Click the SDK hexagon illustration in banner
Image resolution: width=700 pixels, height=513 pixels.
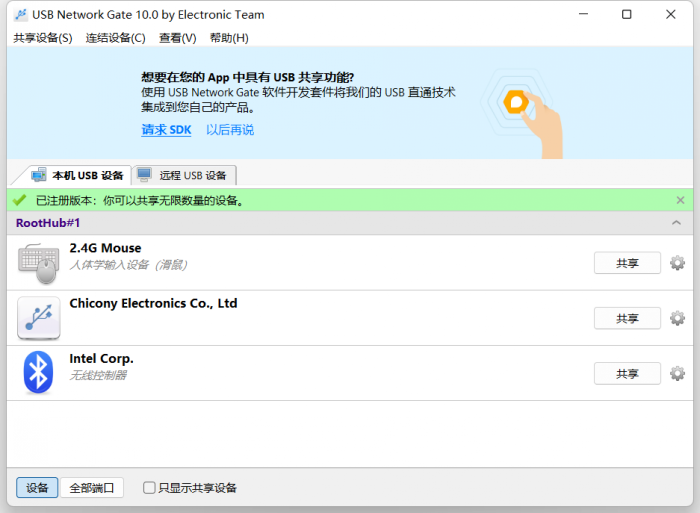click(516, 102)
